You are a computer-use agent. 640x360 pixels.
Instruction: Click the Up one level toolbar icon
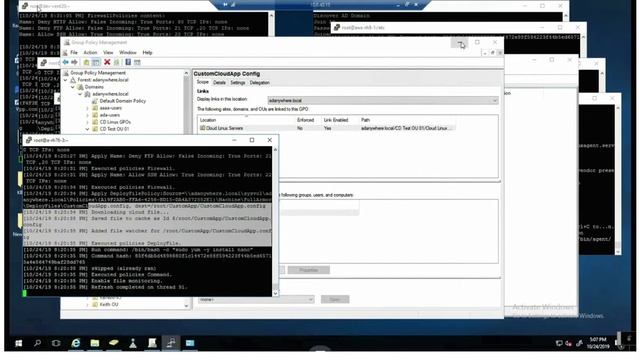[87, 62]
